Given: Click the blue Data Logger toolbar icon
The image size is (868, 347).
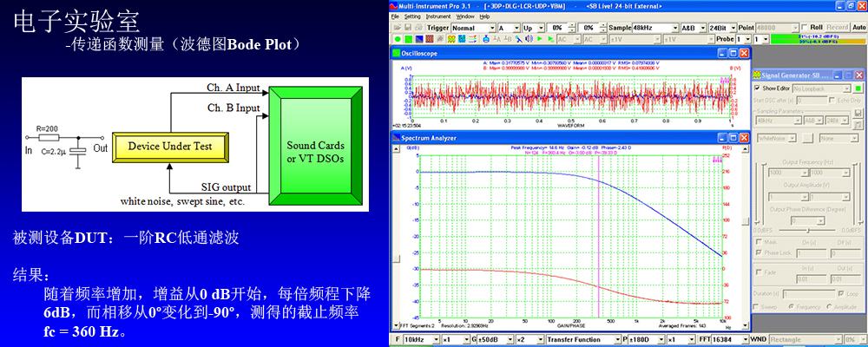Looking at the screenshot, I should 462,39.
